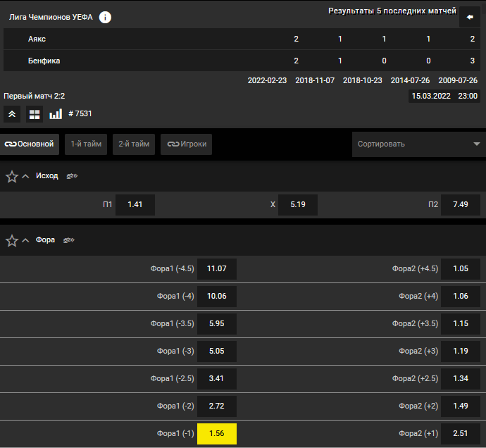
Task: Click the event number #7531
Action: (80, 114)
